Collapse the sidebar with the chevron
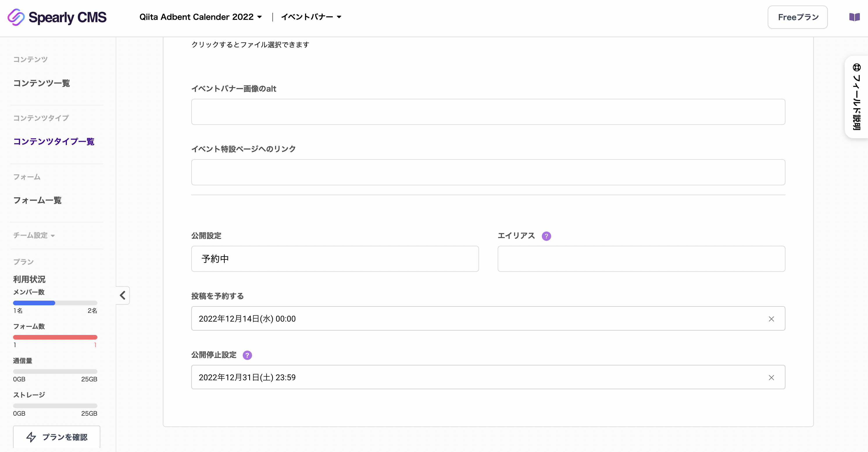This screenshot has width=868, height=452. pyautogui.click(x=122, y=295)
